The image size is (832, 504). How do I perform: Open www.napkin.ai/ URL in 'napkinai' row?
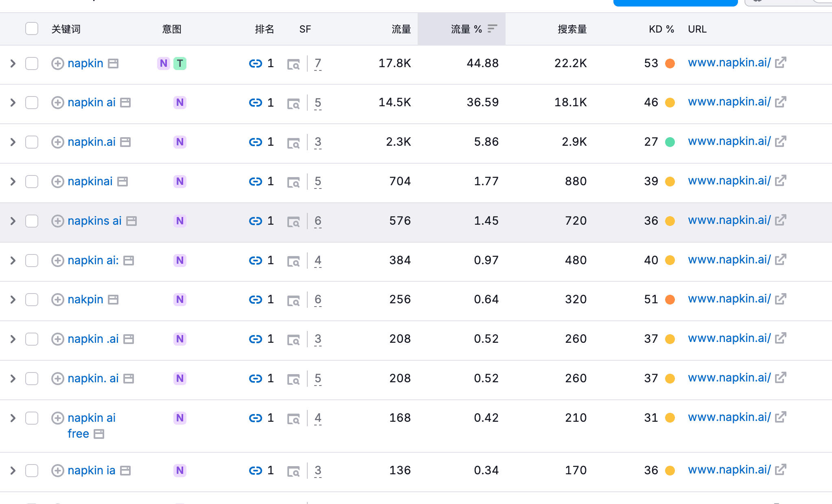click(729, 181)
